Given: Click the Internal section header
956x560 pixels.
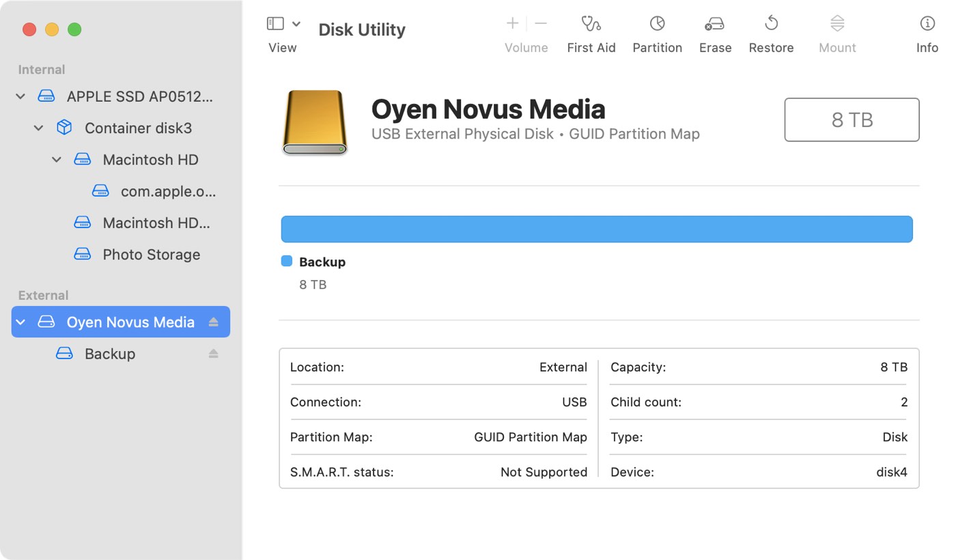Looking at the screenshot, I should tap(42, 70).
